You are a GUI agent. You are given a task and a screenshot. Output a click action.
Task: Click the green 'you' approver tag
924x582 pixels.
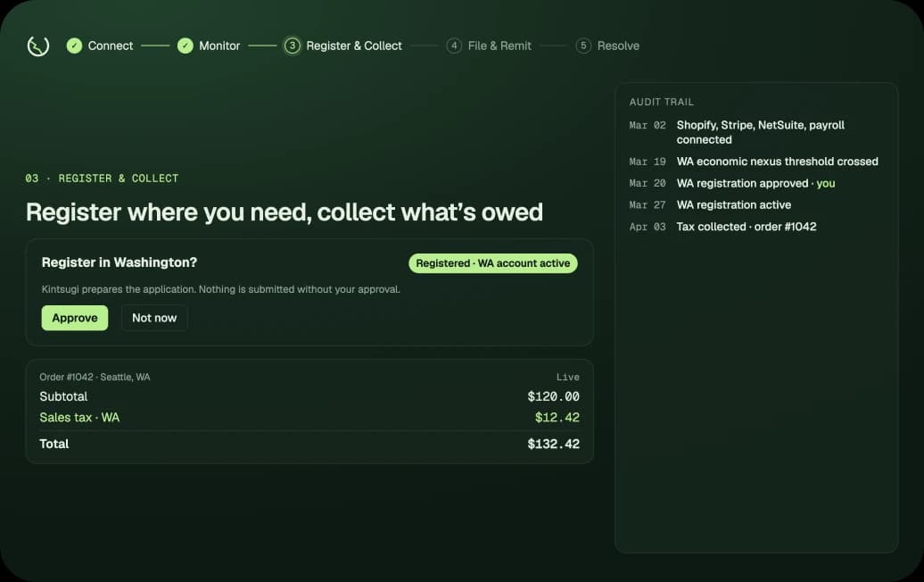pyautogui.click(x=826, y=183)
